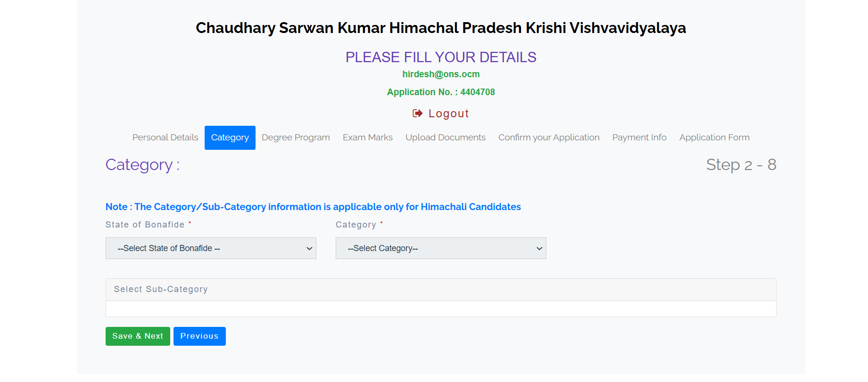Switch to the Degree Program tab

click(x=296, y=138)
